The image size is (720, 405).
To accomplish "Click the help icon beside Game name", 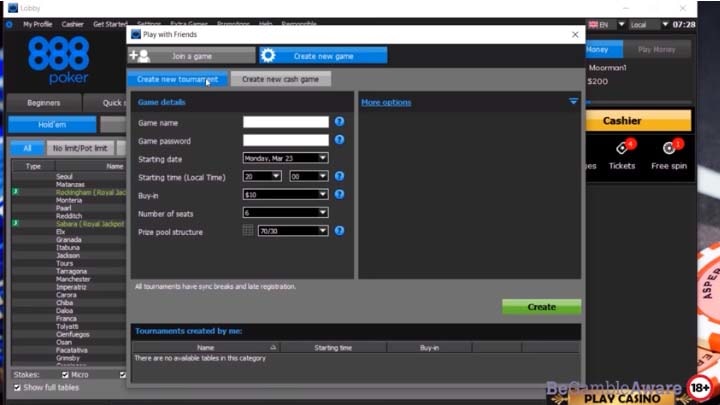I will click(x=339, y=122).
